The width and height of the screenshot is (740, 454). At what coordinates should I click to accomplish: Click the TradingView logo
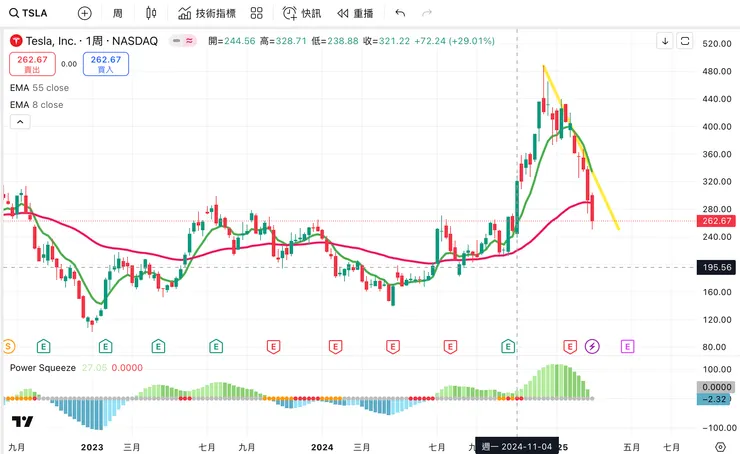(x=22, y=421)
